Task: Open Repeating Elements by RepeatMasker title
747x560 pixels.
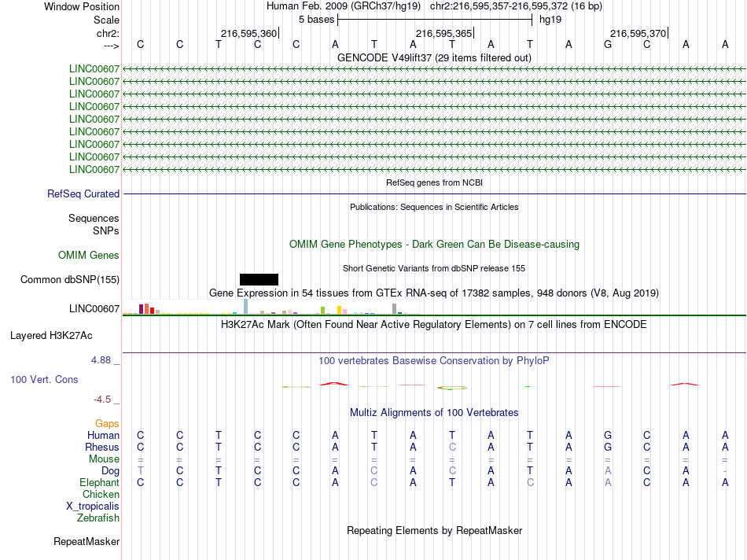Action: [434, 531]
